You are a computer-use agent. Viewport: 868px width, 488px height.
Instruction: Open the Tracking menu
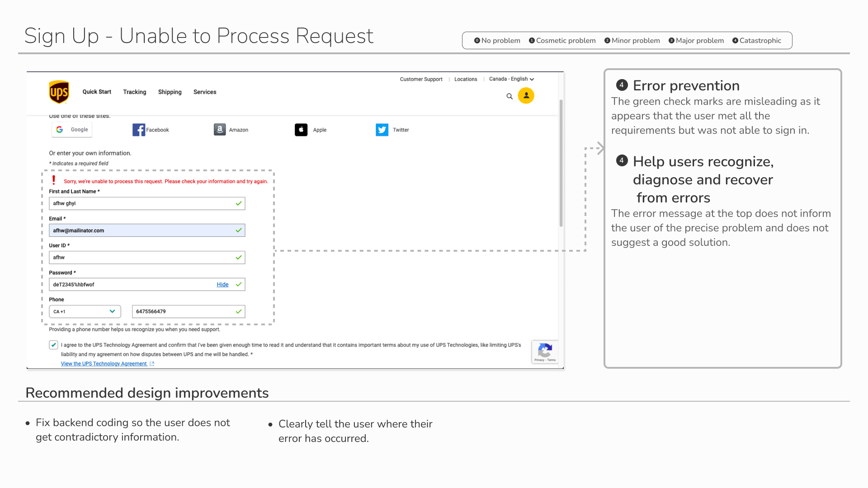tap(135, 92)
